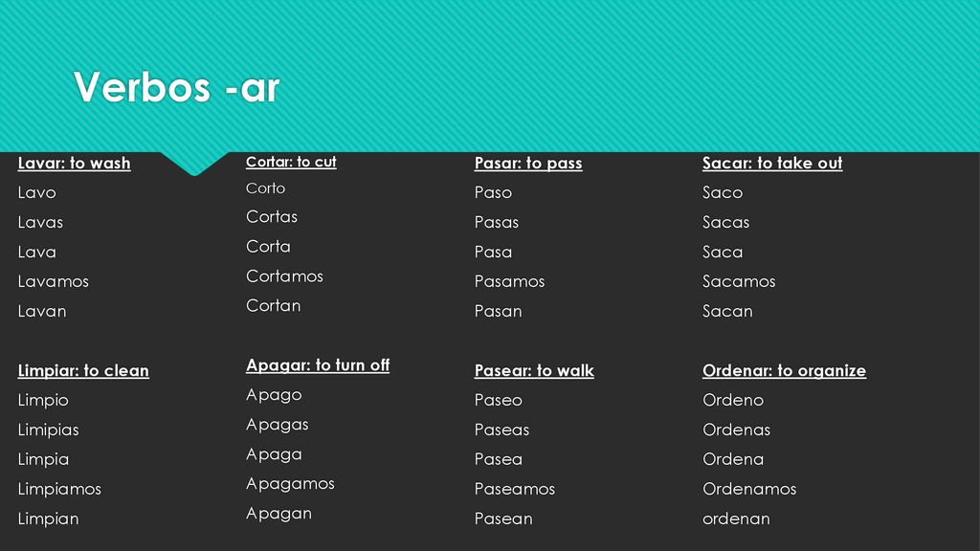Select the 'Lavar: to wash' heading
Viewport: 980px width, 551px height.
click(x=75, y=163)
